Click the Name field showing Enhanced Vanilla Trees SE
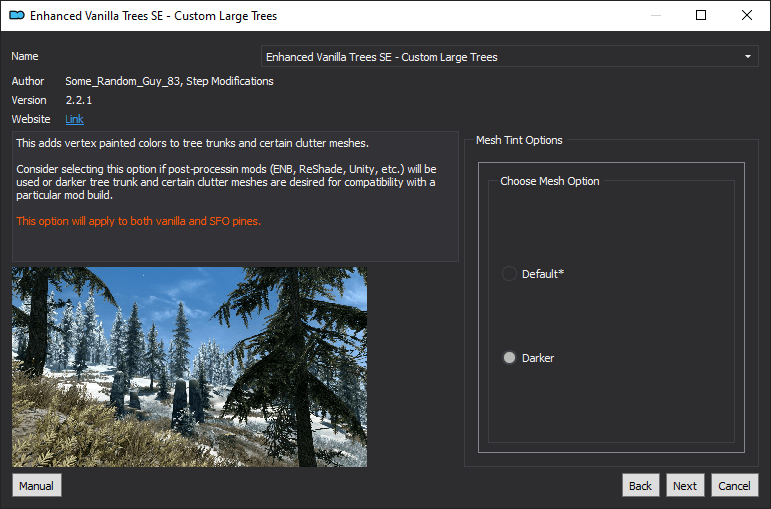The height and width of the screenshot is (509, 771). (x=509, y=57)
